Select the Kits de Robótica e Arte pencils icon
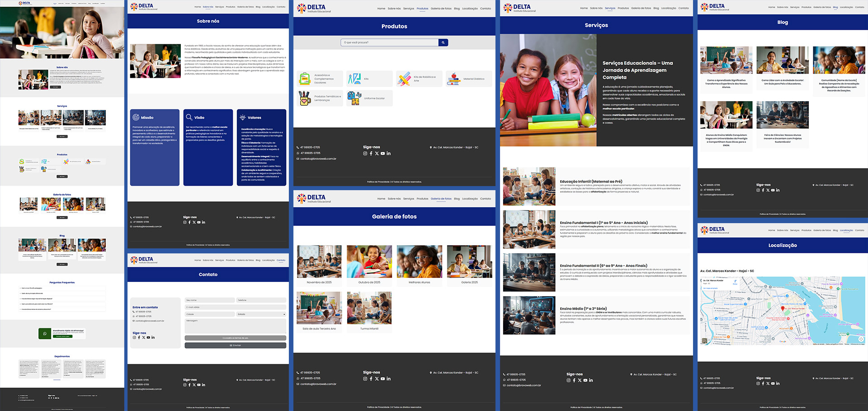 pos(404,79)
